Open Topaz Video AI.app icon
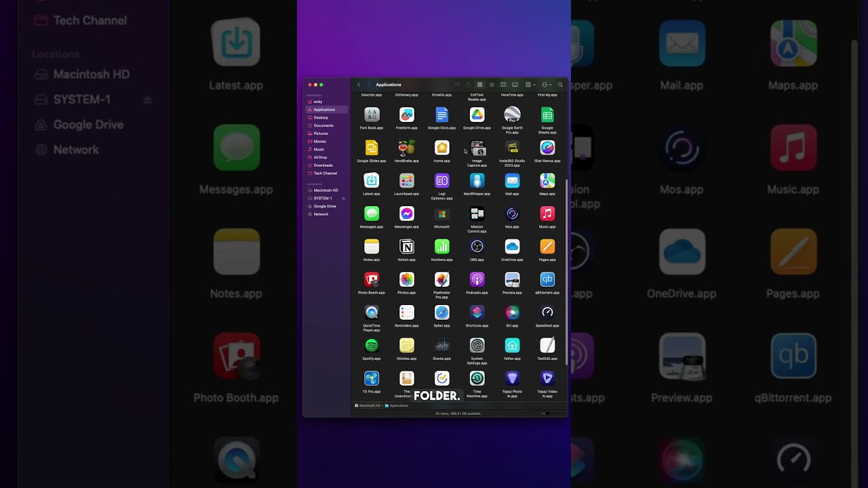The image size is (868, 488). 547,378
